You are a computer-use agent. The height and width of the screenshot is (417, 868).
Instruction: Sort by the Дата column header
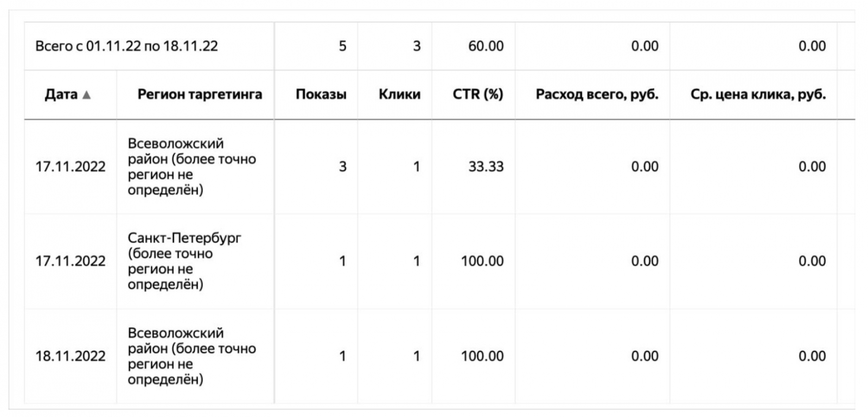[61, 94]
